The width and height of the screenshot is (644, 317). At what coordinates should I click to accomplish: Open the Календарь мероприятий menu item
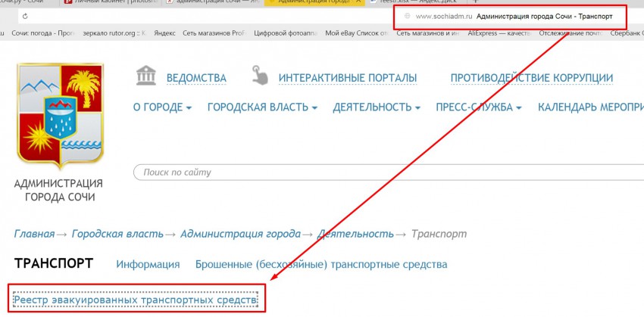[590, 107]
